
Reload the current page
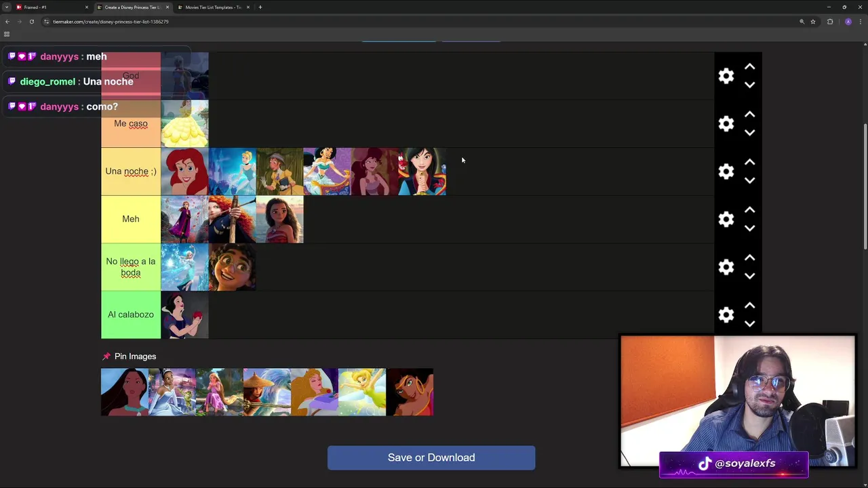point(31,22)
